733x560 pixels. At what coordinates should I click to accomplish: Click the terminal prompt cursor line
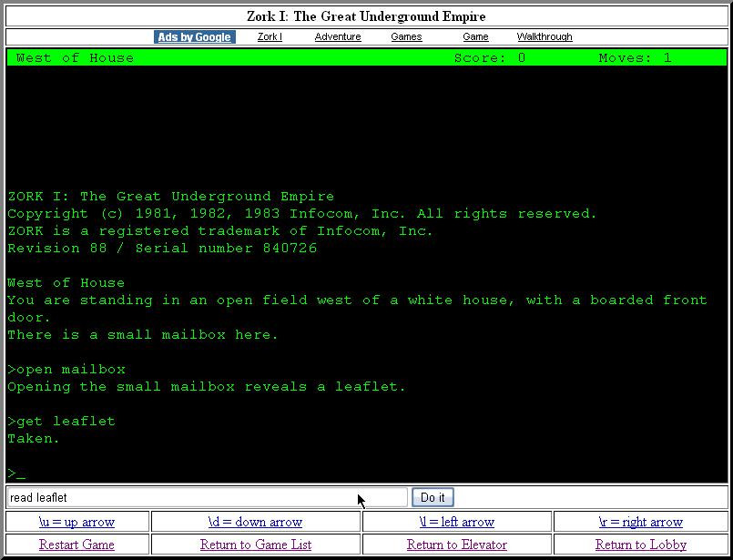tap(16, 473)
